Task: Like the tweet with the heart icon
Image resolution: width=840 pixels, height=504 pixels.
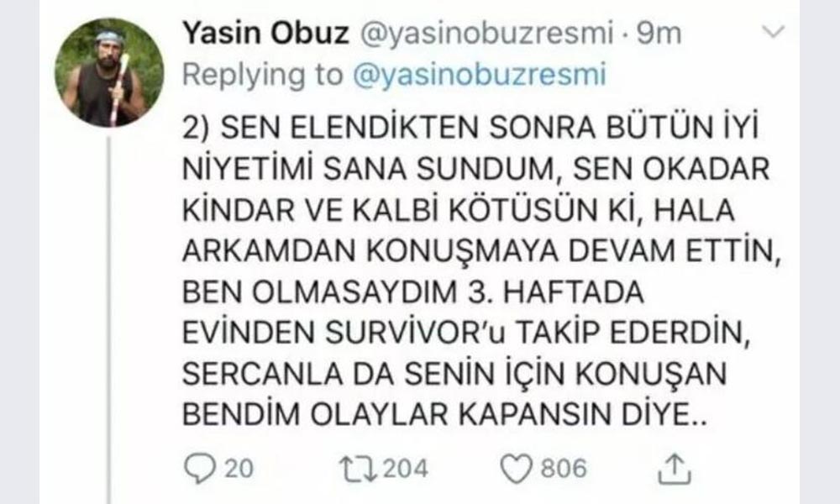Action: coord(517,469)
